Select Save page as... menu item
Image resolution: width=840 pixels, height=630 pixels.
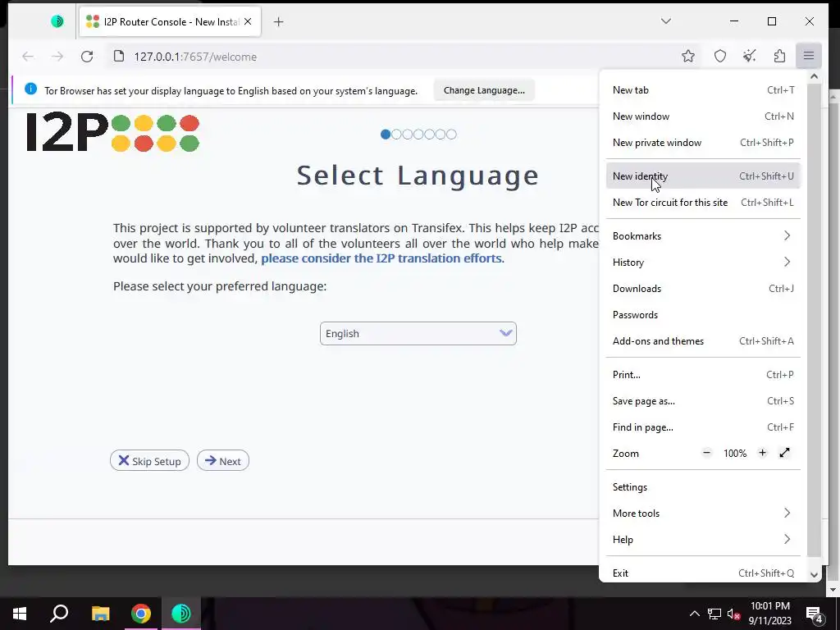pos(703,401)
